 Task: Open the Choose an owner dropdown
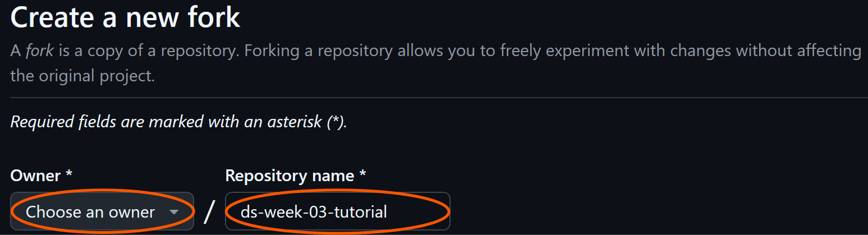pos(102,211)
